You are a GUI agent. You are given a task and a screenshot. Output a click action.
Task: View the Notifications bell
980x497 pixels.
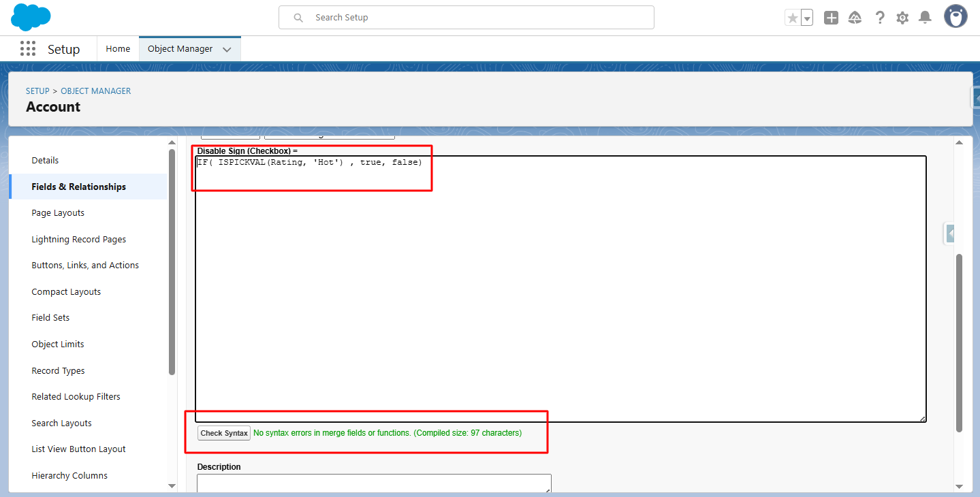[x=925, y=18]
